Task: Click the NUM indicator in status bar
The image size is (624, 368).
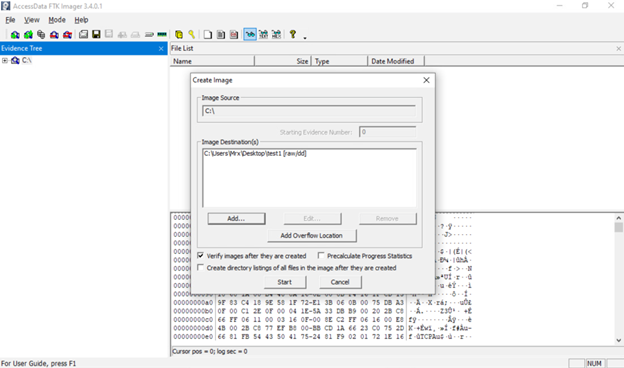Action: tap(594, 364)
